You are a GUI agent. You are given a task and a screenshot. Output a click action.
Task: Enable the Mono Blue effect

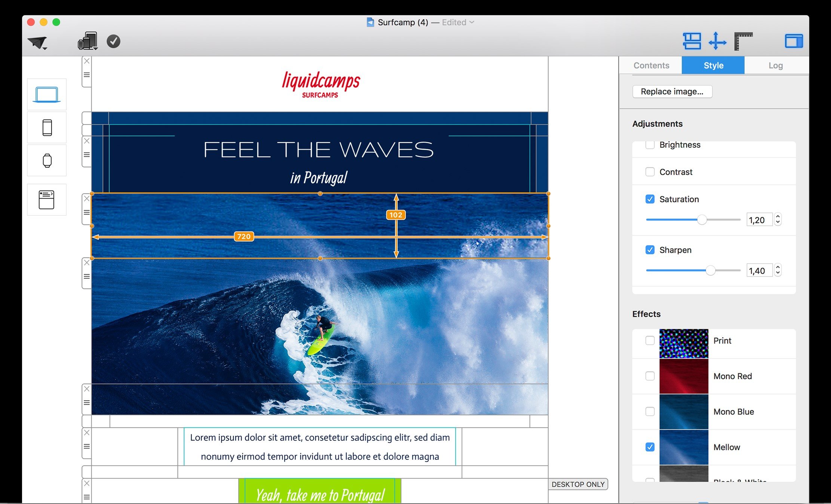click(x=650, y=412)
